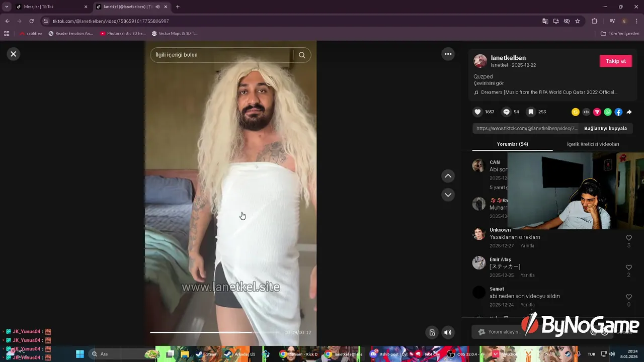Expand more share options with the arrow icon

coord(629,112)
